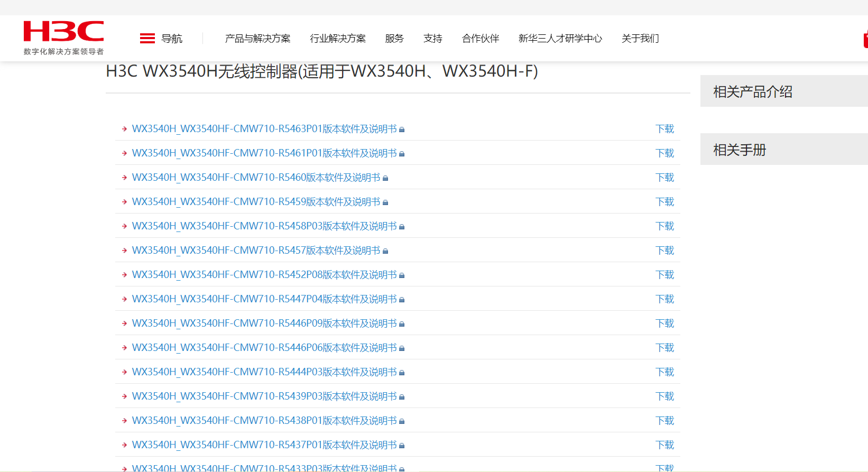Click the lock icon beside R5452P08 entry

402,275
